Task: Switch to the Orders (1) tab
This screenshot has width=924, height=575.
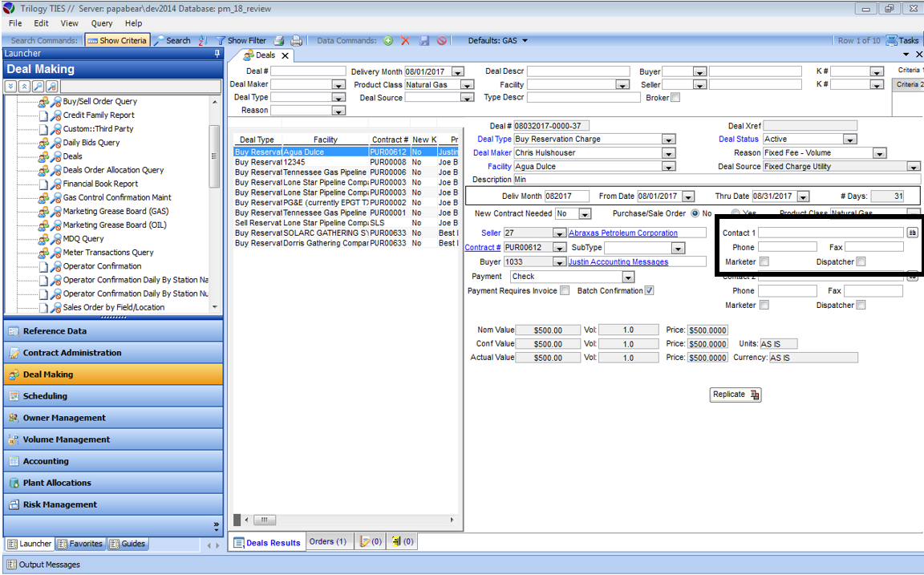Action: pos(327,541)
